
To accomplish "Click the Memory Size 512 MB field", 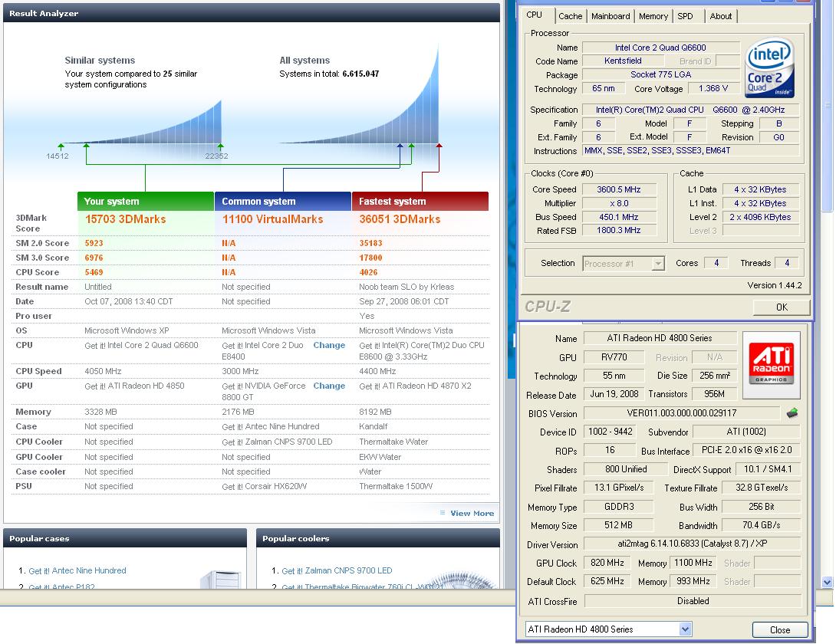I will (x=618, y=525).
